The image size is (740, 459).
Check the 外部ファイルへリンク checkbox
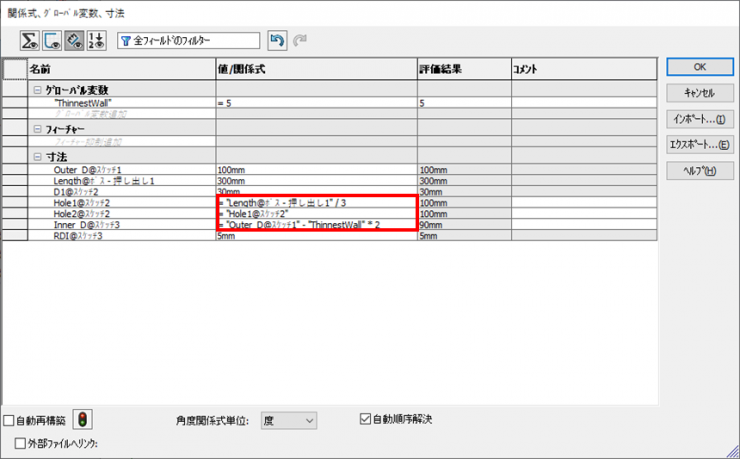point(21,442)
